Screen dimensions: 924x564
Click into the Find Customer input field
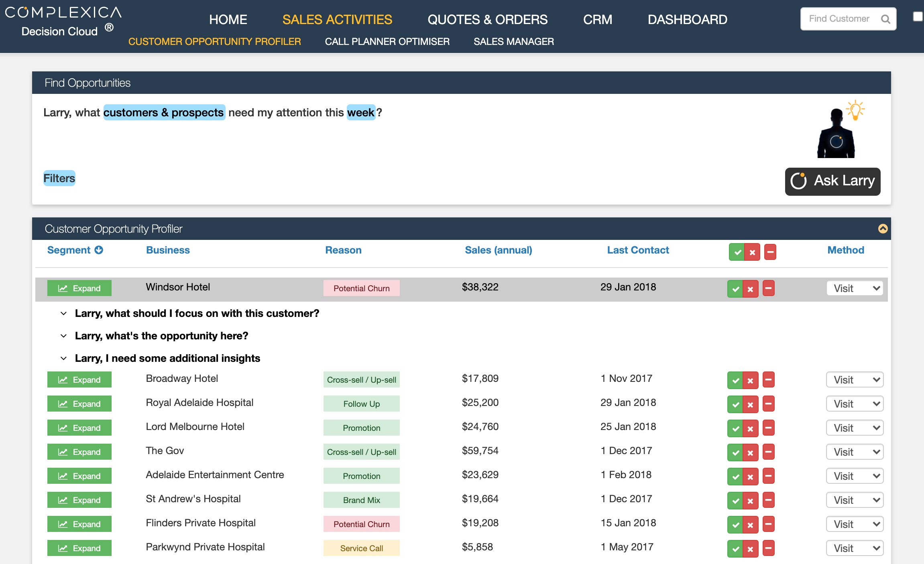point(839,18)
